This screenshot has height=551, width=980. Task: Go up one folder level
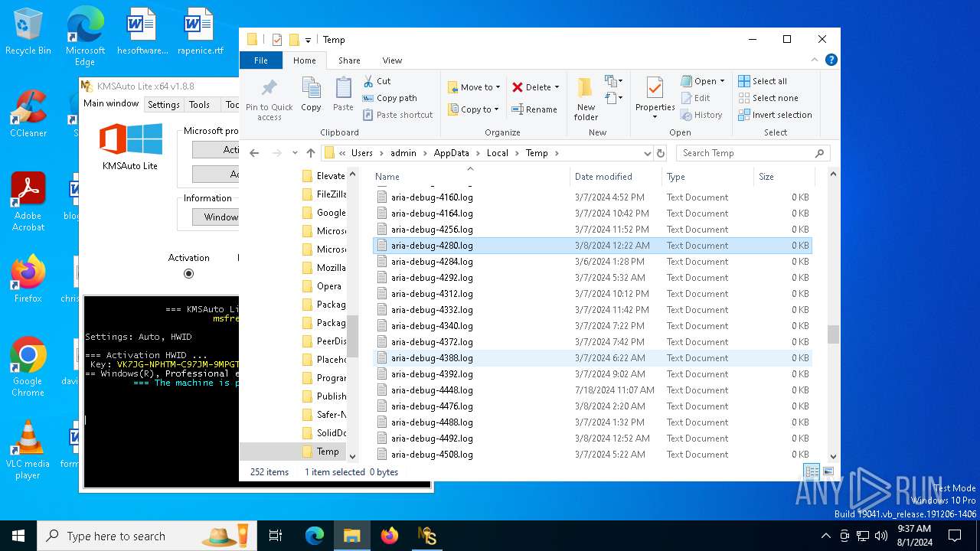click(311, 153)
